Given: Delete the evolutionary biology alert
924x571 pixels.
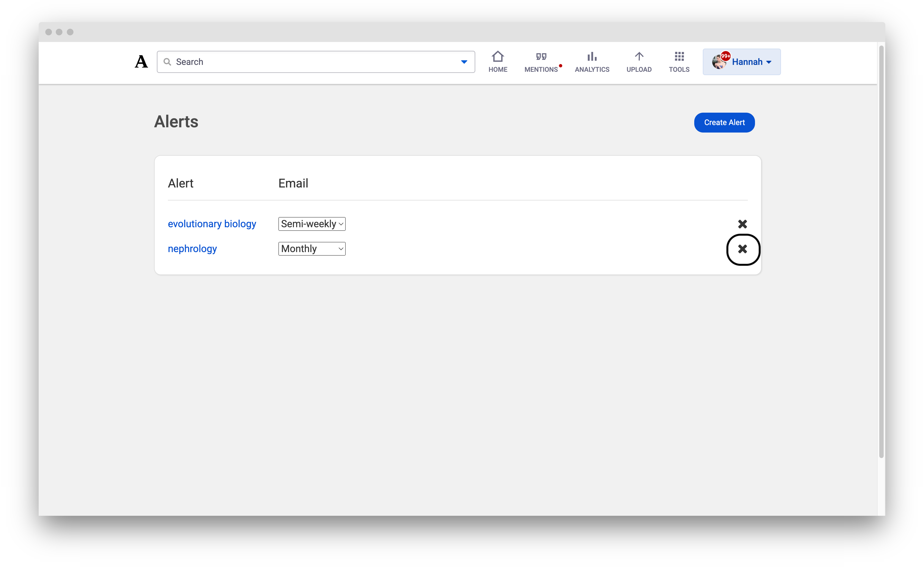Looking at the screenshot, I should click(742, 224).
